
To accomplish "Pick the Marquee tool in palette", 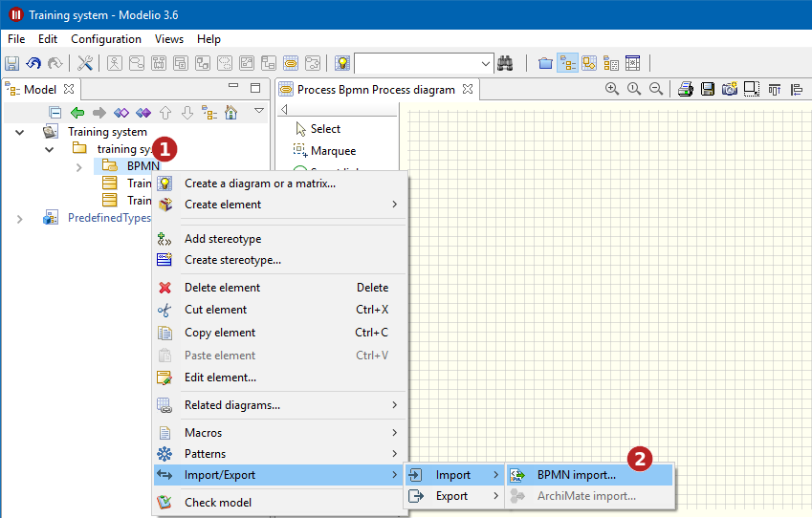I will pyautogui.click(x=334, y=151).
